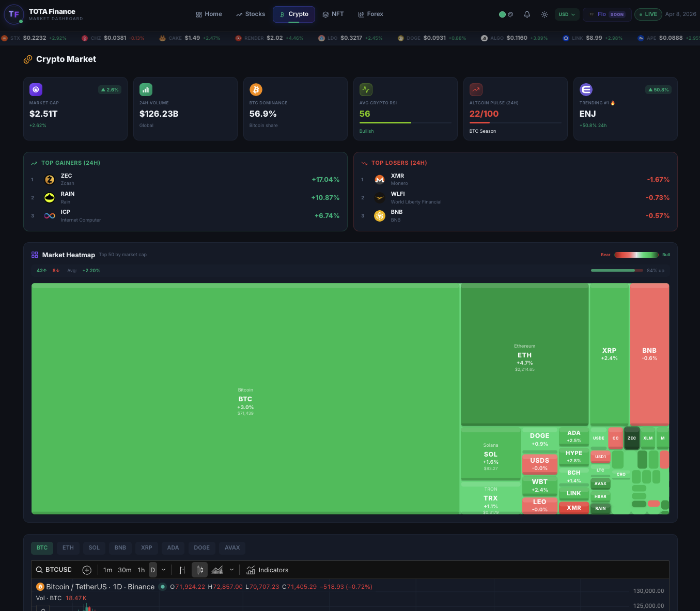The height and width of the screenshot is (611, 700).
Task: Click the ICP infinity icon in Top Gainers
Action: click(x=50, y=216)
